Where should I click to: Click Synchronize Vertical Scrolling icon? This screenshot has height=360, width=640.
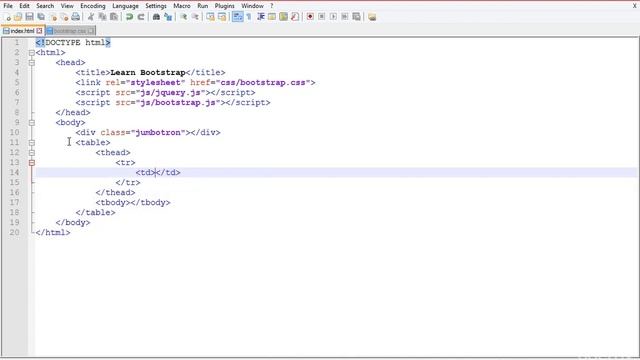click(210, 17)
